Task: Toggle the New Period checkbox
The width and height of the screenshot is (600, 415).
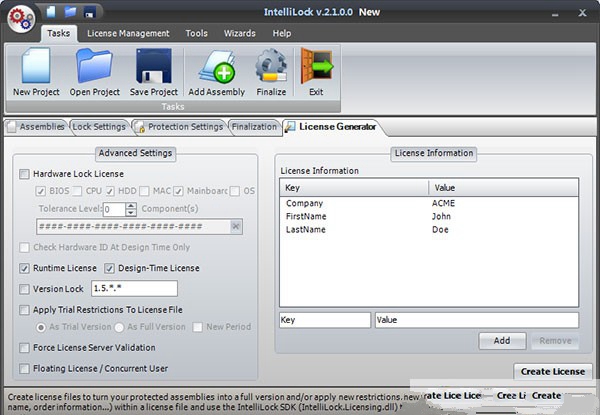Action: pyautogui.click(x=197, y=327)
